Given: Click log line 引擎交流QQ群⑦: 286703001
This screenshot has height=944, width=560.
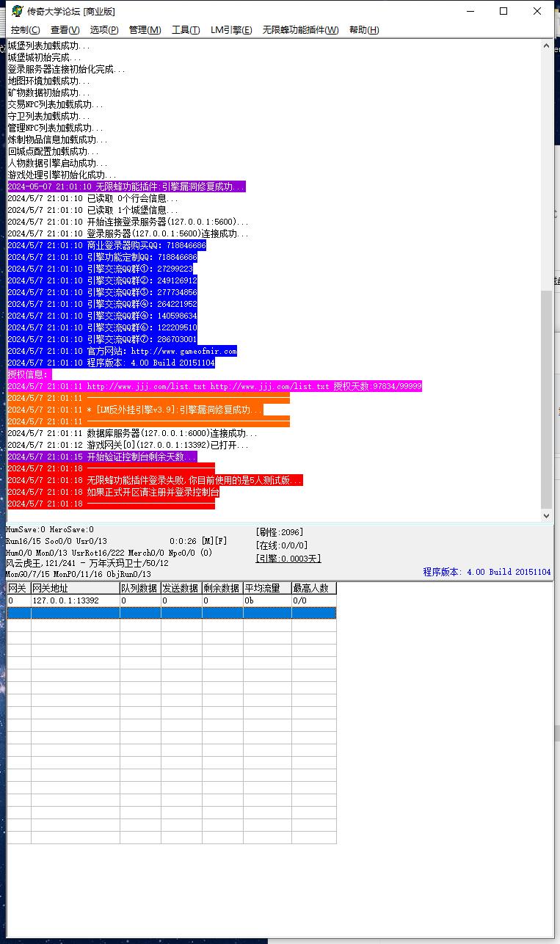Looking at the screenshot, I should [x=102, y=339].
